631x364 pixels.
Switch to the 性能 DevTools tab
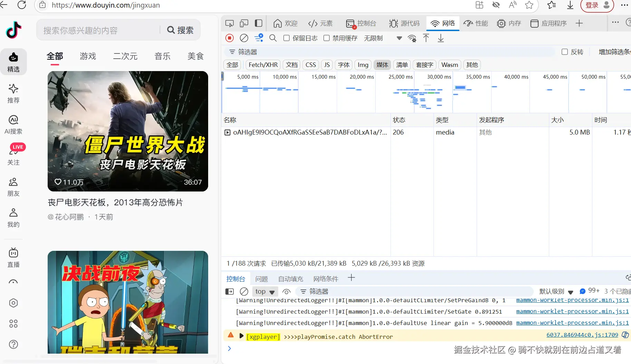pyautogui.click(x=476, y=23)
